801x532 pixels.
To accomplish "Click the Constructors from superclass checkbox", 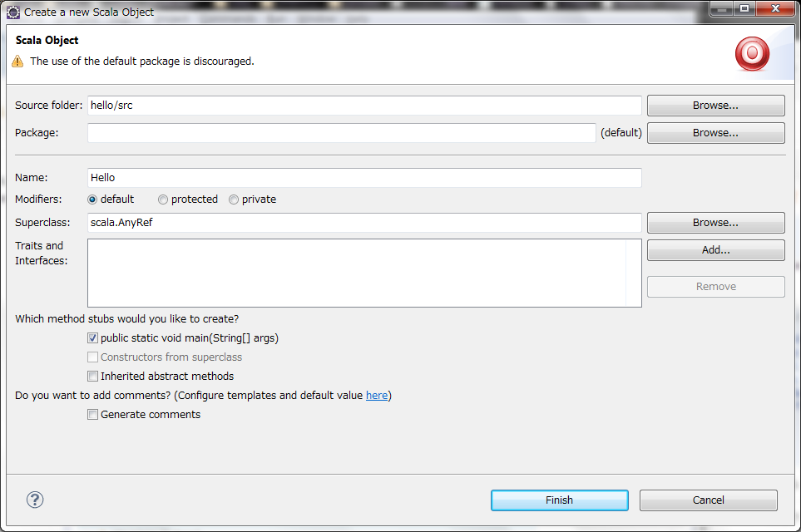I will tap(92, 357).
